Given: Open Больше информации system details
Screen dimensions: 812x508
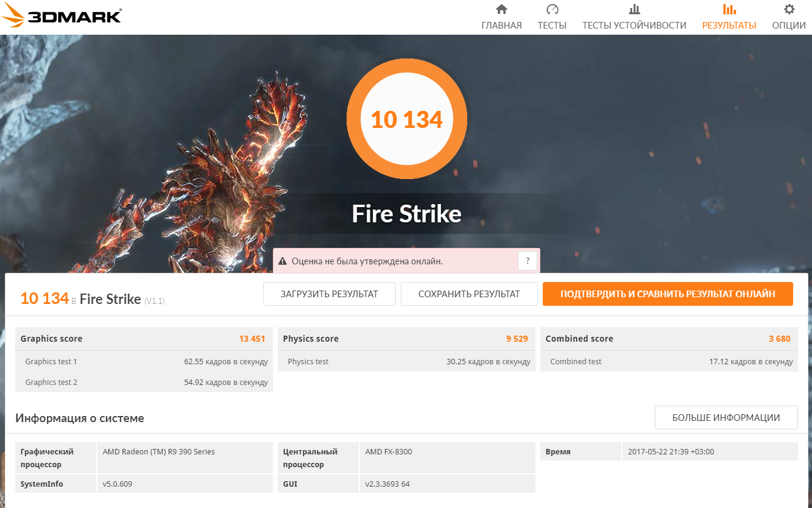Looking at the screenshot, I should 726,418.
